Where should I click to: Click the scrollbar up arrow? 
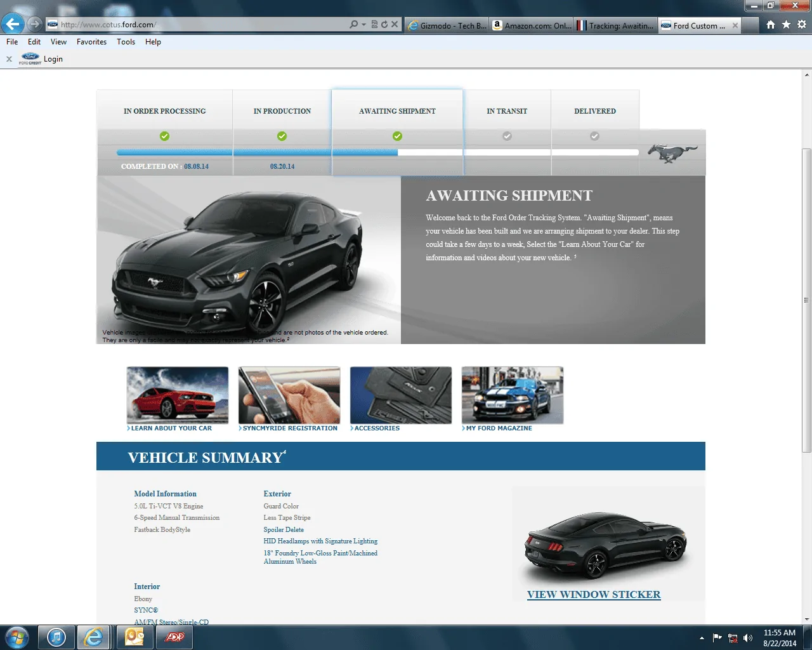[x=806, y=75]
